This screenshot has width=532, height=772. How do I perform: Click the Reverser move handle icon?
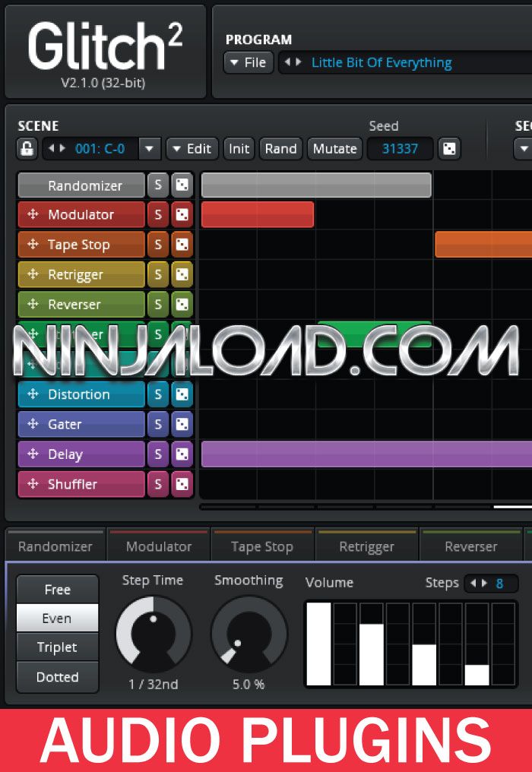[33, 304]
